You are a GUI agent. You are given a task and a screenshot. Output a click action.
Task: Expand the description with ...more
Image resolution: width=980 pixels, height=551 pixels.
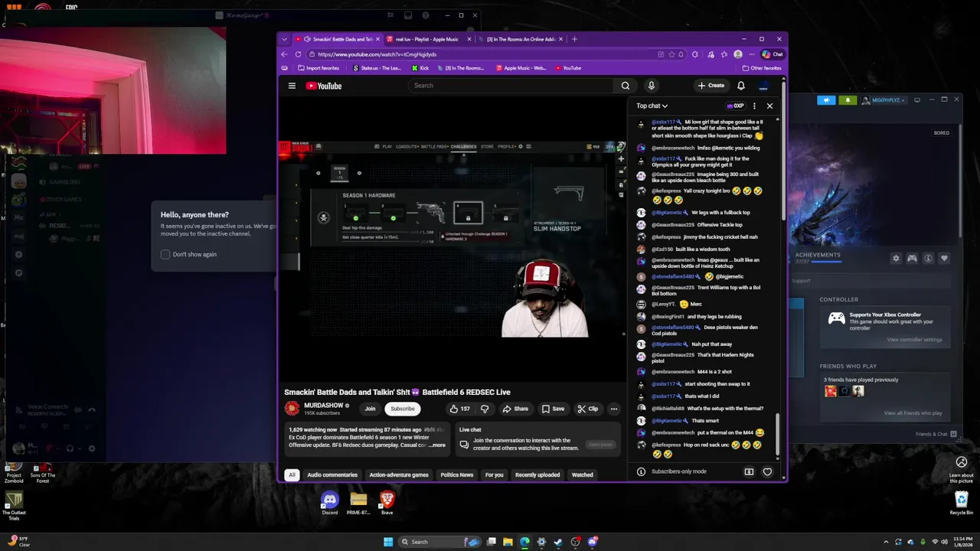point(437,445)
